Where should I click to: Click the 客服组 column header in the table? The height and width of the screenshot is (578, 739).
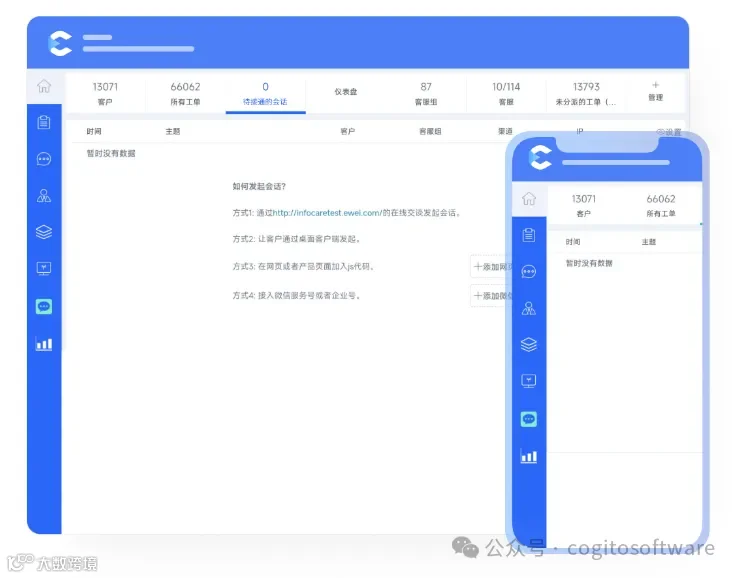click(430, 132)
